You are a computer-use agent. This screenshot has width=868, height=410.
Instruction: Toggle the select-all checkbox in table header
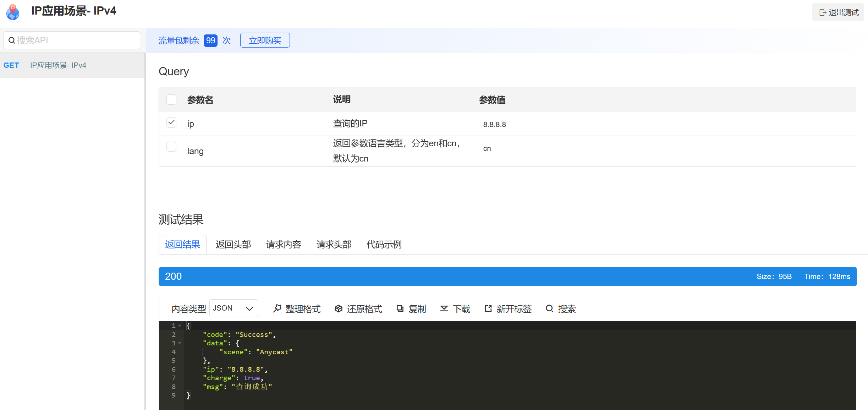tap(171, 100)
